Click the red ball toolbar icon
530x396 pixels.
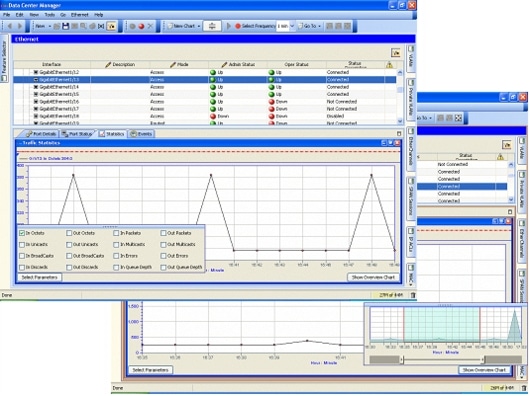pos(142,26)
